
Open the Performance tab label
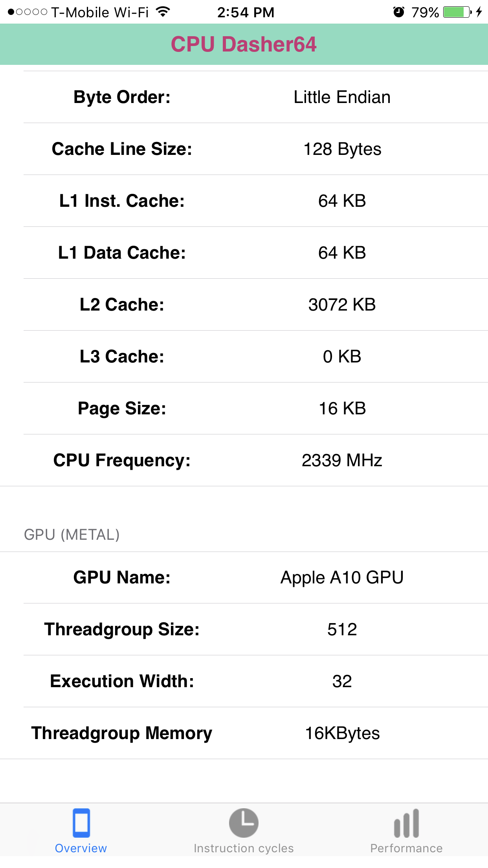point(406,848)
